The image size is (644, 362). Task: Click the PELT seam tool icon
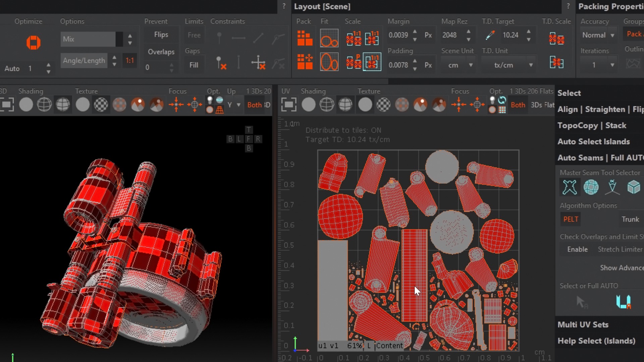(570, 187)
